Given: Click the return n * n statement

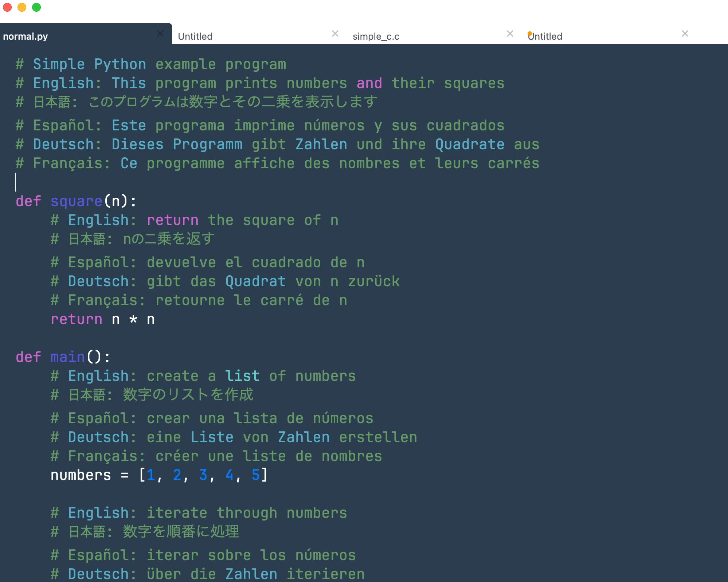Looking at the screenshot, I should tap(103, 319).
